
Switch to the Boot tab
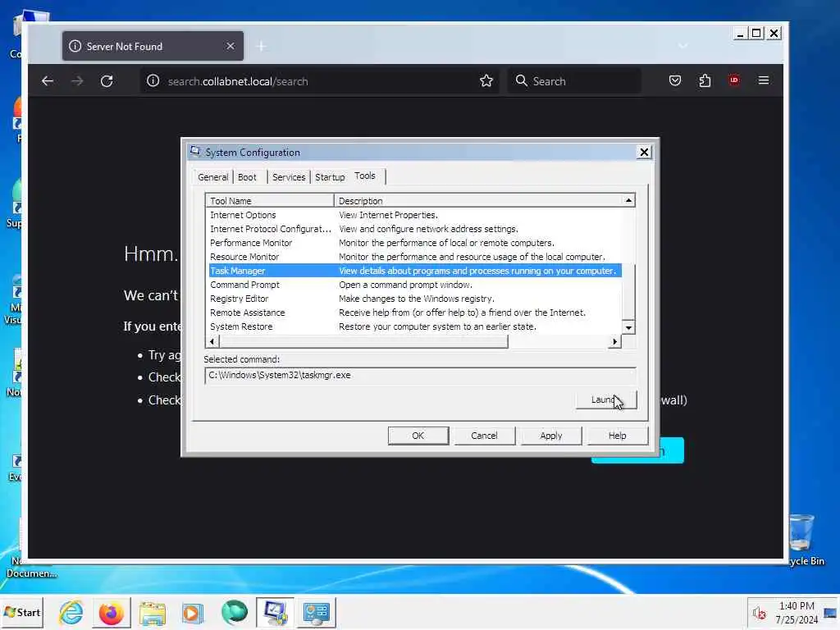point(247,177)
